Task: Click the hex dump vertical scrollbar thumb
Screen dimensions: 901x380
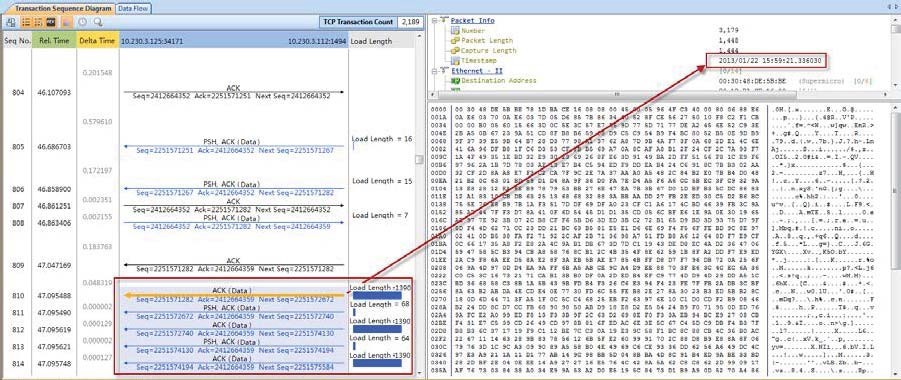Action: click(x=895, y=191)
